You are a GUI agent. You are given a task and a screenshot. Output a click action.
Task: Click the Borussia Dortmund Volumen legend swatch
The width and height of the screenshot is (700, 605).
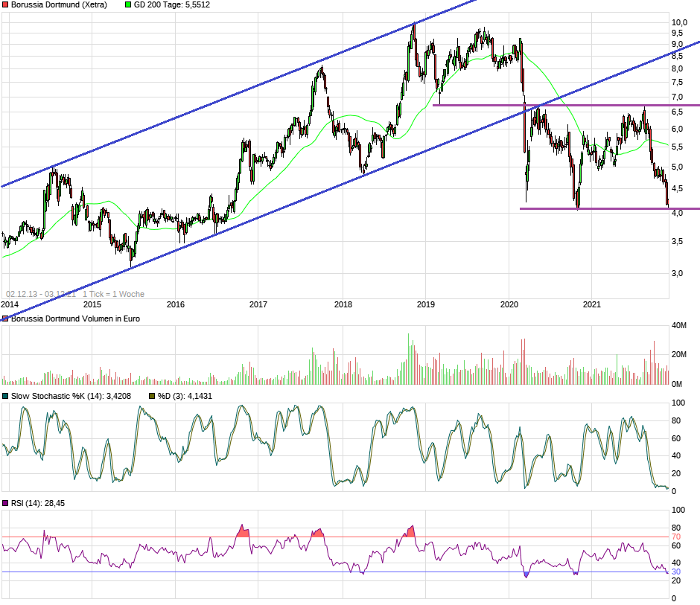(x=5, y=318)
